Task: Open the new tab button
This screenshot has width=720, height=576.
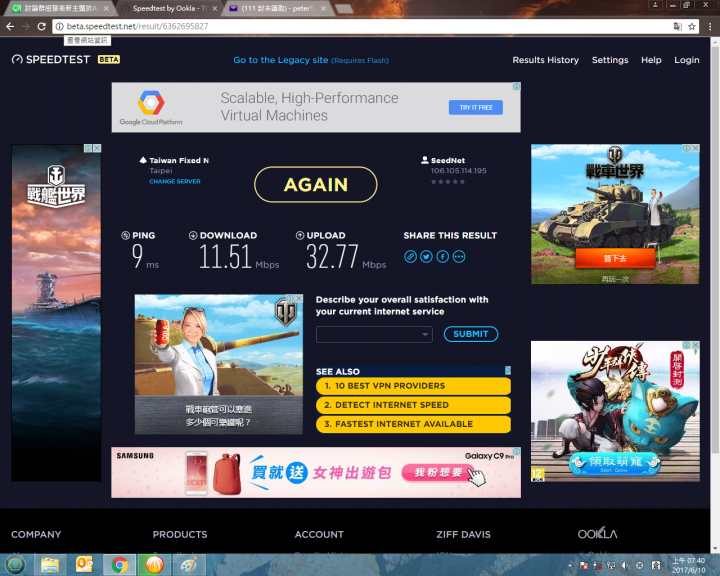Action: tap(344, 9)
